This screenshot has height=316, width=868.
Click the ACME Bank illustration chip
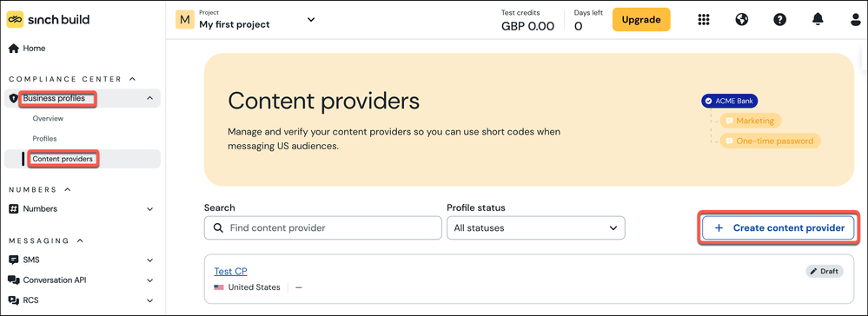[729, 102]
